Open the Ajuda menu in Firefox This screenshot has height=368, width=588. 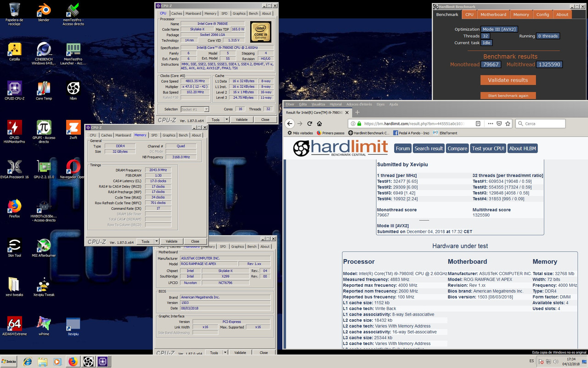click(394, 104)
